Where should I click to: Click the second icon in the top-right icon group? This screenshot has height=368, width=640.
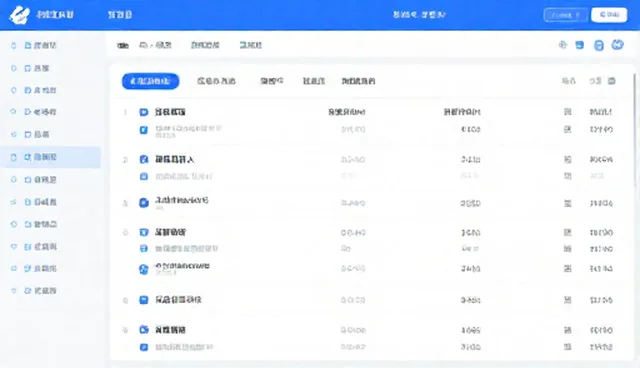point(580,45)
